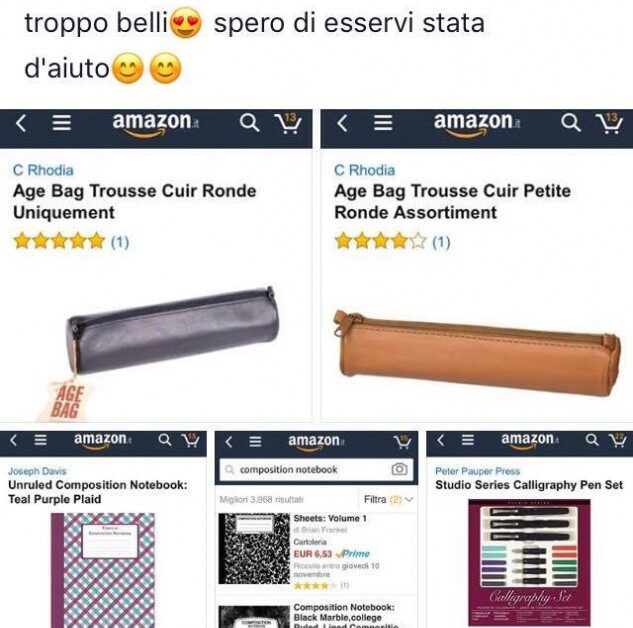This screenshot has width=633, height=628.
Task: View four-star rating reviews for Petite Ronde
Action: (x=392, y=241)
